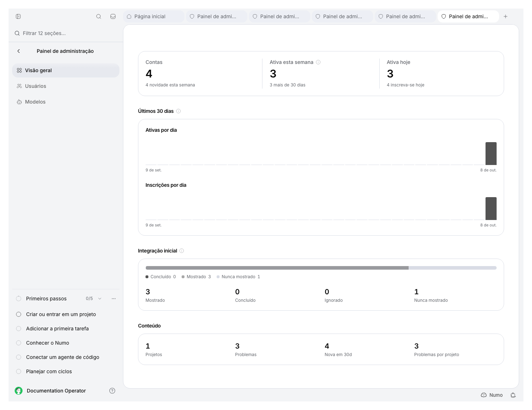
Task: Open Modelos in the admin sidebar
Action: coord(66,102)
